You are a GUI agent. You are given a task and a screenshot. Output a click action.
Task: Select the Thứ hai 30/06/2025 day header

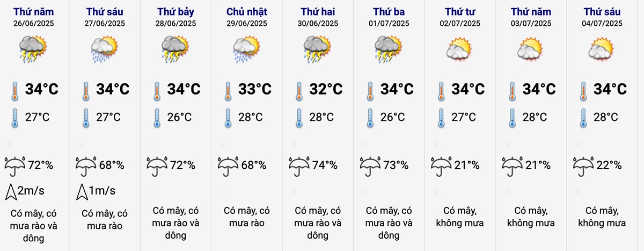click(x=318, y=17)
